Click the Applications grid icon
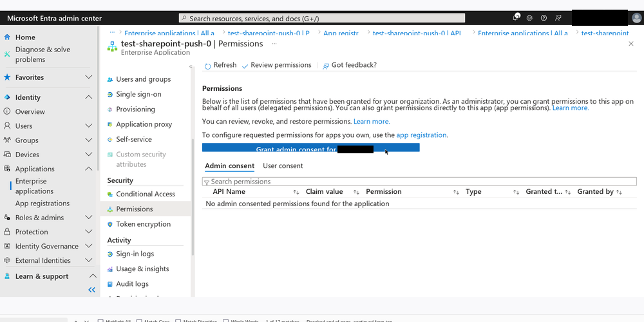Screen dimensions: 644x322 point(7,168)
